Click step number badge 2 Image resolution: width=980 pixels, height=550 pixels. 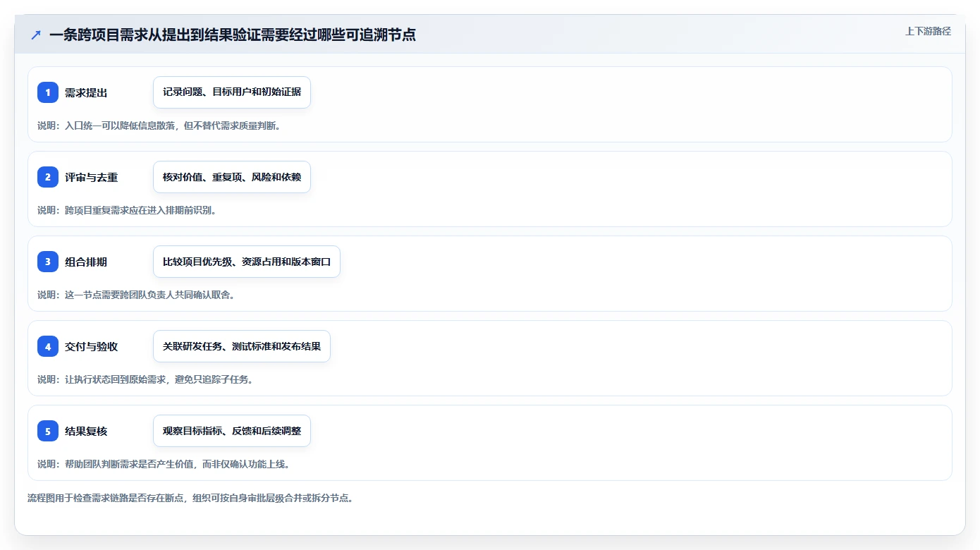tap(48, 177)
